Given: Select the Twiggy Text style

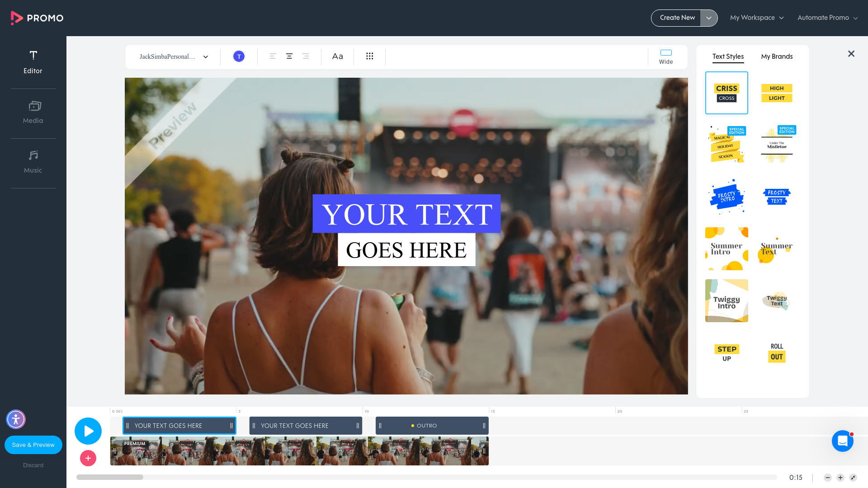Looking at the screenshot, I should 777,300.
